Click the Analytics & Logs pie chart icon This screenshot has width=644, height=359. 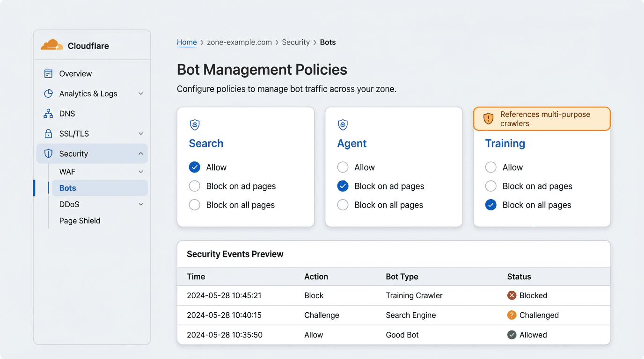pos(48,93)
